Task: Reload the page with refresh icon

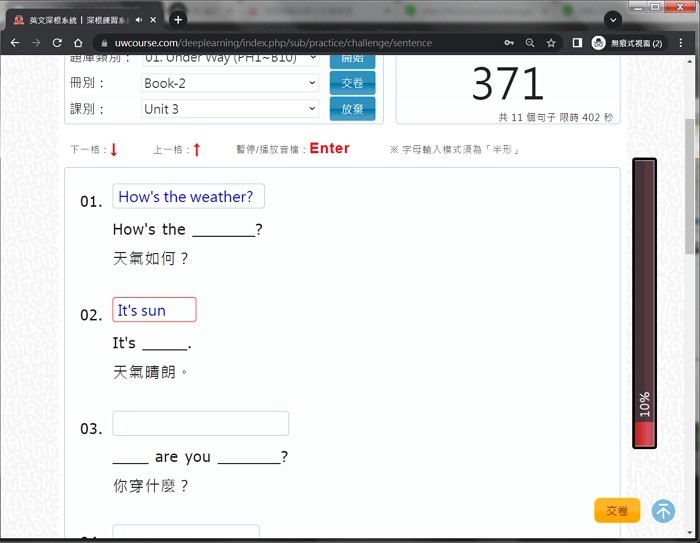Action: tap(57, 43)
